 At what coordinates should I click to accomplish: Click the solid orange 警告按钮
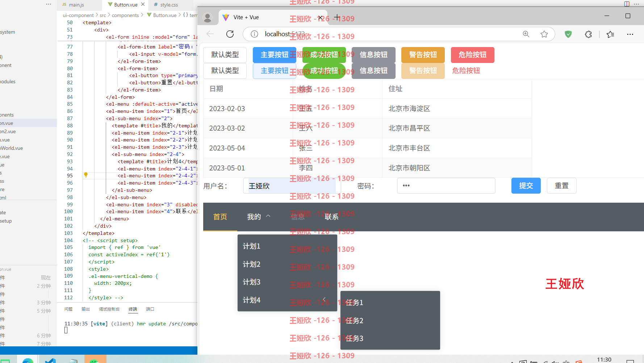(x=423, y=55)
